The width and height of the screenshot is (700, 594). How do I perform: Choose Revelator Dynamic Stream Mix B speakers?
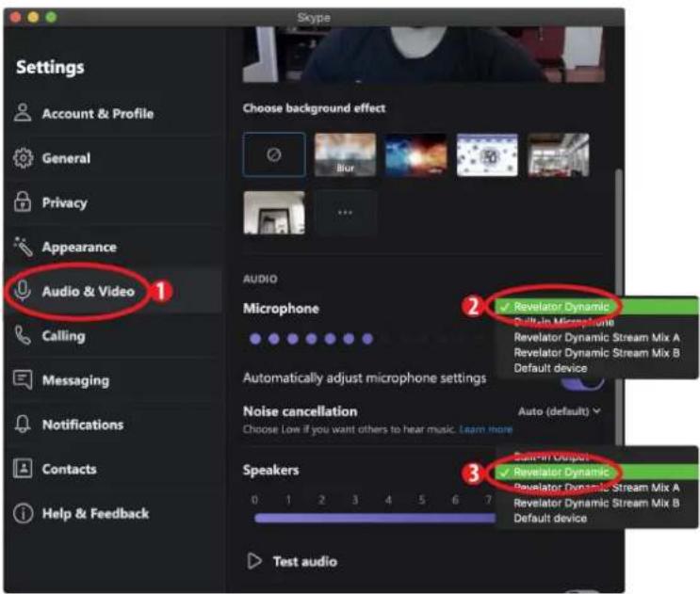(597, 503)
